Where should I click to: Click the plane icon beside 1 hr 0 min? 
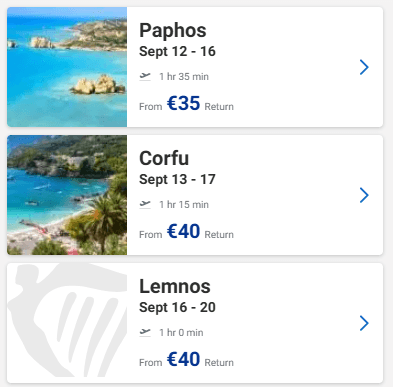(145, 333)
